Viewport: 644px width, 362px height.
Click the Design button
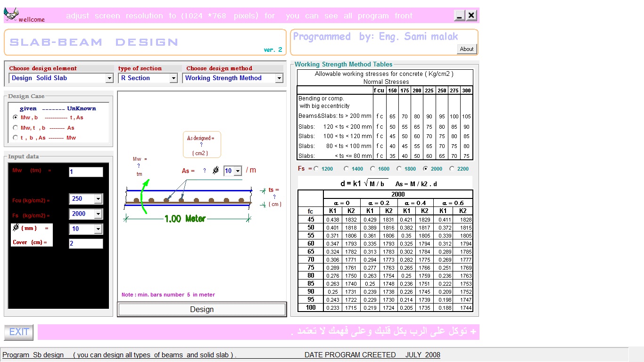(x=202, y=309)
